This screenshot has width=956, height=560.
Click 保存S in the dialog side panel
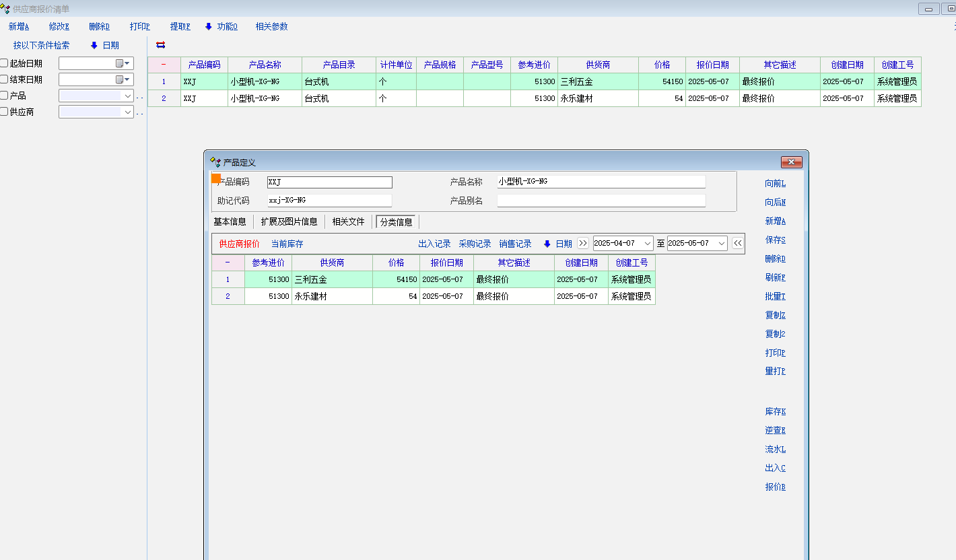tap(775, 240)
